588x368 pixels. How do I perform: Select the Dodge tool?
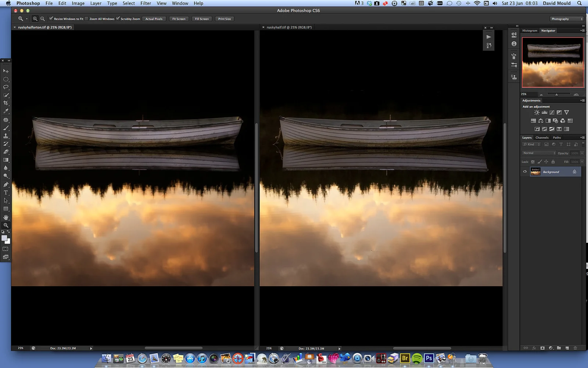pos(6,176)
